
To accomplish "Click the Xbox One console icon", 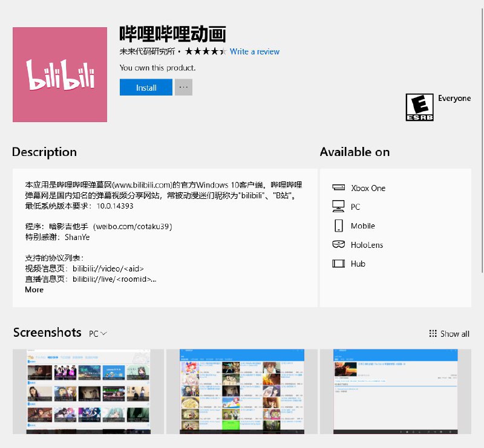I will click(338, 187).
